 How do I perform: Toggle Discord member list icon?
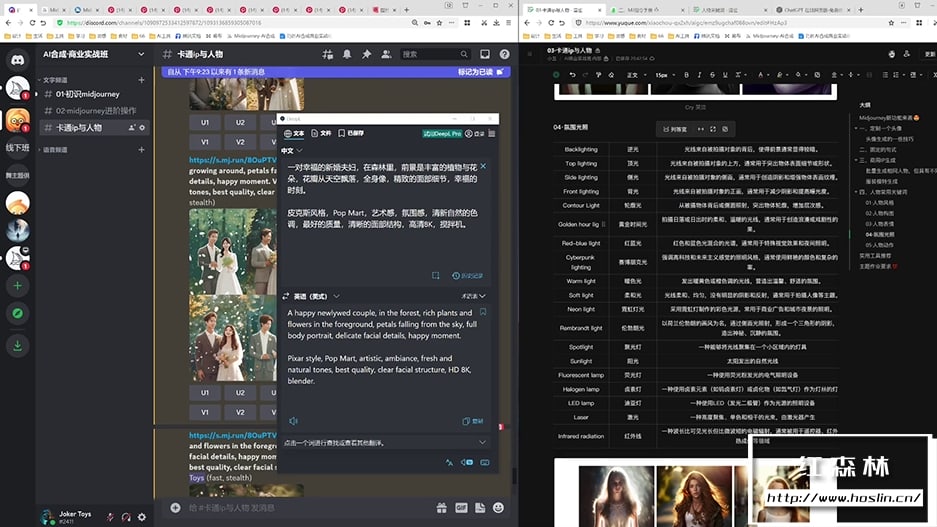pyautogui.click(x=386, y=54)
